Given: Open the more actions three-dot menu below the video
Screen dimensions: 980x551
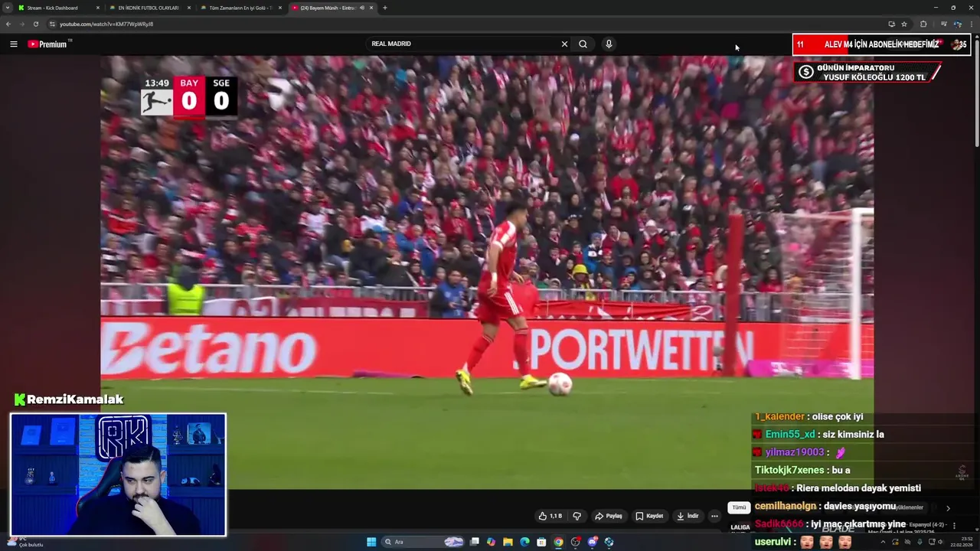Looking at the screenshot, I should (714, 516).
